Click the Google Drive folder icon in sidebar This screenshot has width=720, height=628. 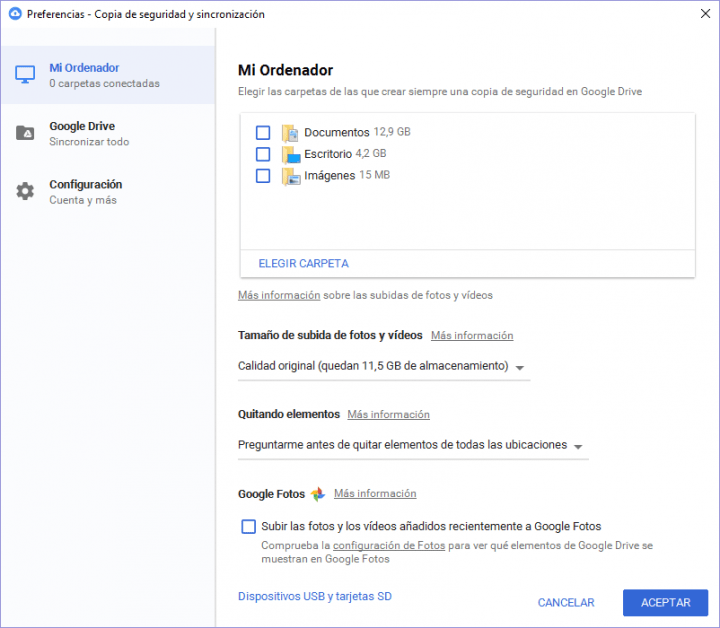pos(25,133)
